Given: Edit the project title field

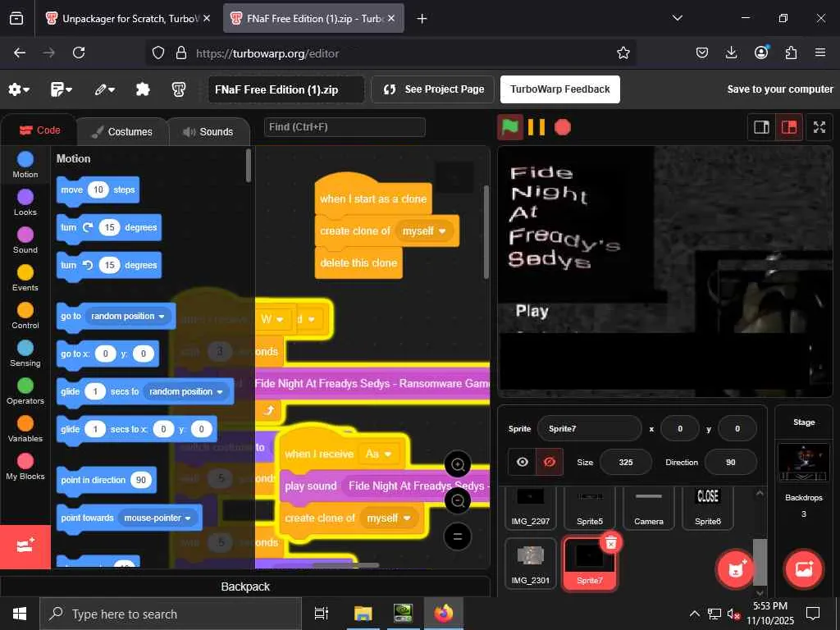Looking at the screenshot, I should tap(286, 89).
